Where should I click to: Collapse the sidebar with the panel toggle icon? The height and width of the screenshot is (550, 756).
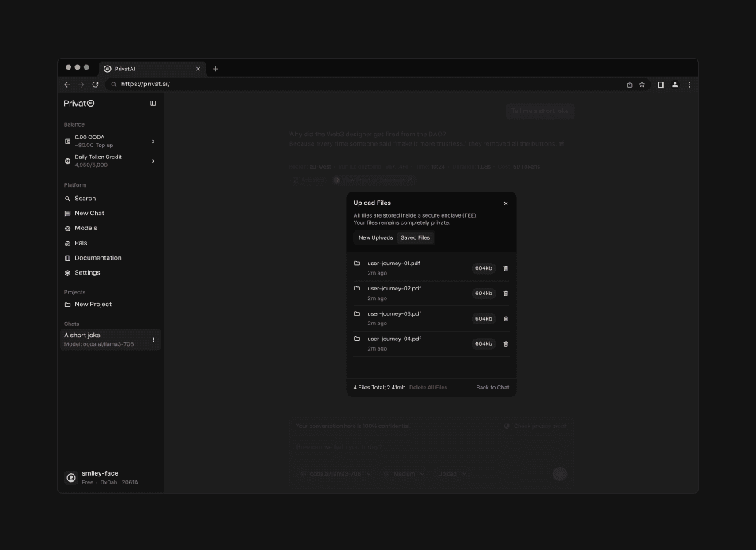tap(153, 103)
